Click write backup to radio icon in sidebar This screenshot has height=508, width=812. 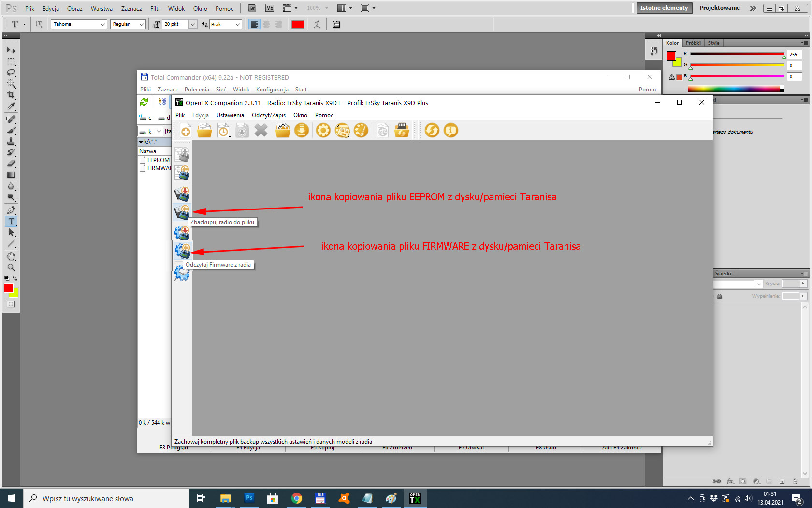(182, 194)
